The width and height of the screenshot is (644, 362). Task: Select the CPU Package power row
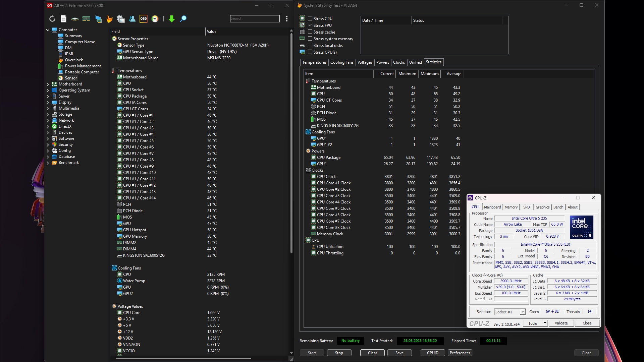point(382,158)
